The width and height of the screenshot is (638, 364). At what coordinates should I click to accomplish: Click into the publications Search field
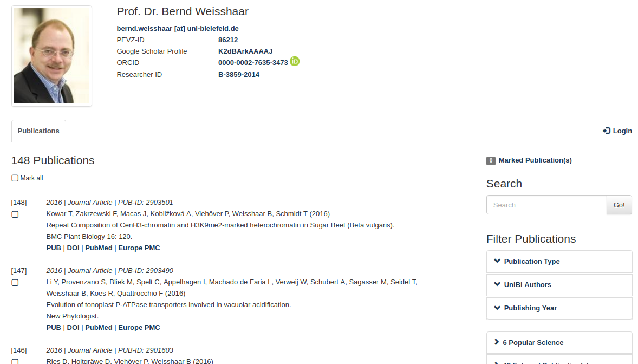coord(546,205)
